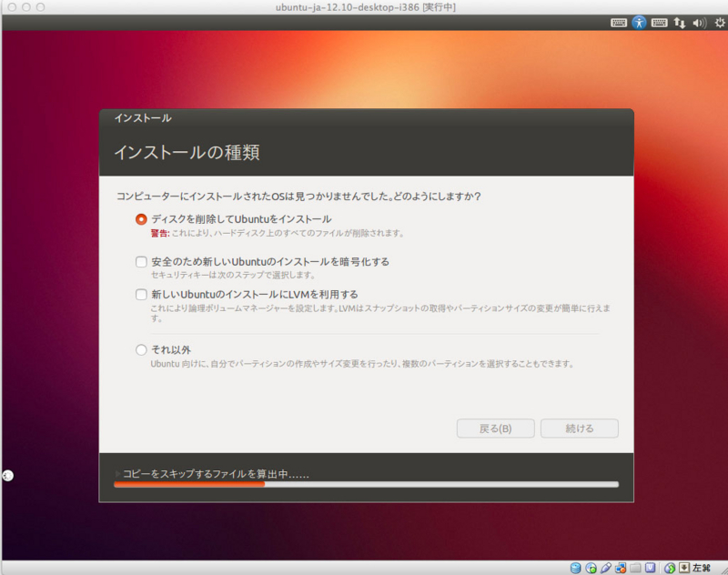Enable 新しいUbuntuのインストールにLVMを利用する checkbox
This screenshot has width=728, height=575.
(x=141, y=294)
